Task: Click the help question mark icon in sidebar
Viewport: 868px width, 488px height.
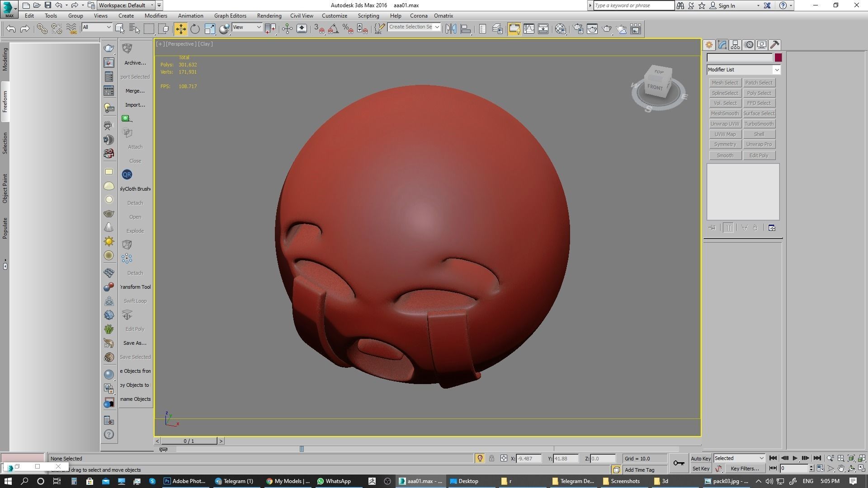Action: 108,434
